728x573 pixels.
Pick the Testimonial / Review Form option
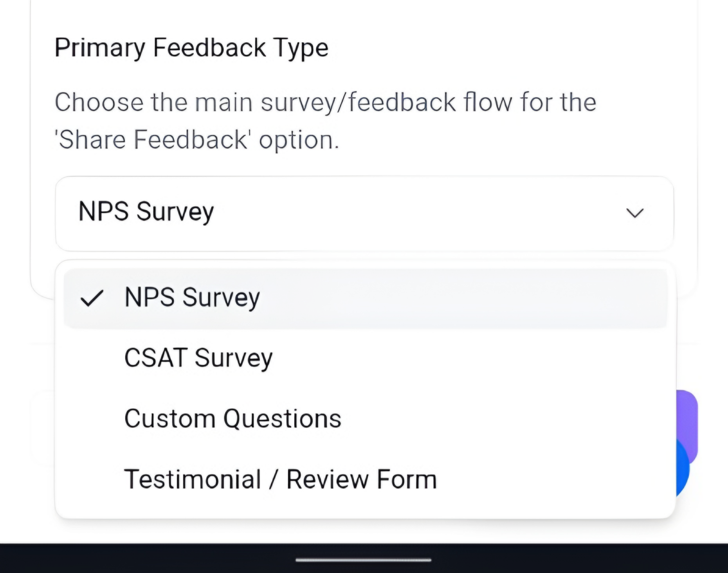tap(280, 479)
